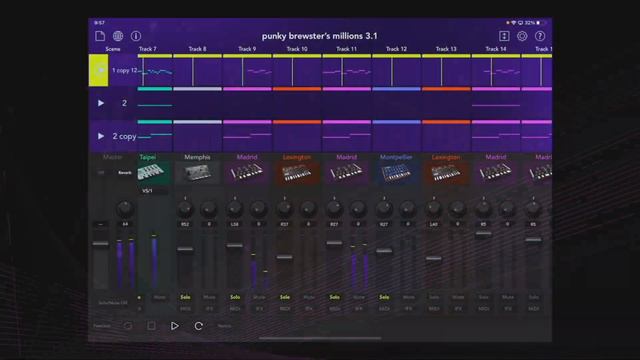Click the transport record circle button
Image resolution: width=640 pixels, height=360 pixels.
pyautogui.click(x=128, y=326)
